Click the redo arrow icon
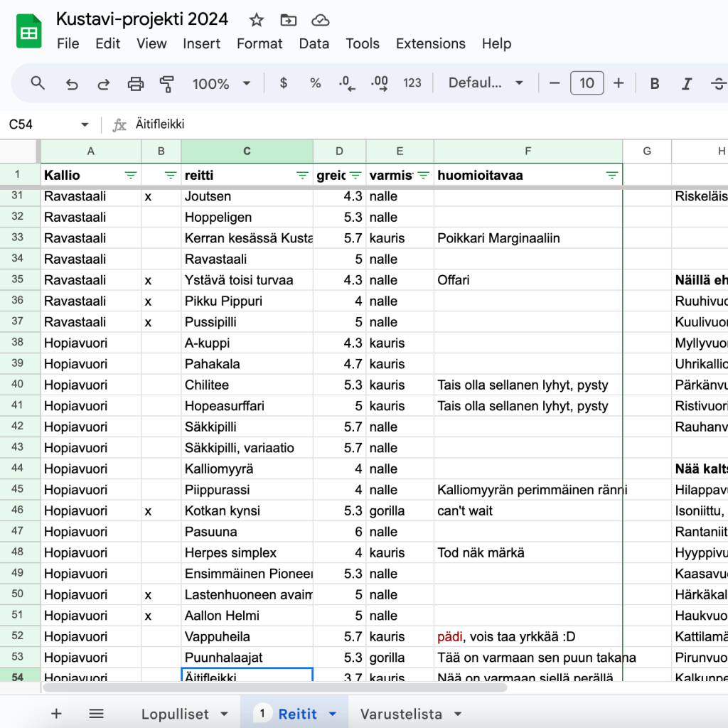The image size is (728, 728). (x=103, y=83)
